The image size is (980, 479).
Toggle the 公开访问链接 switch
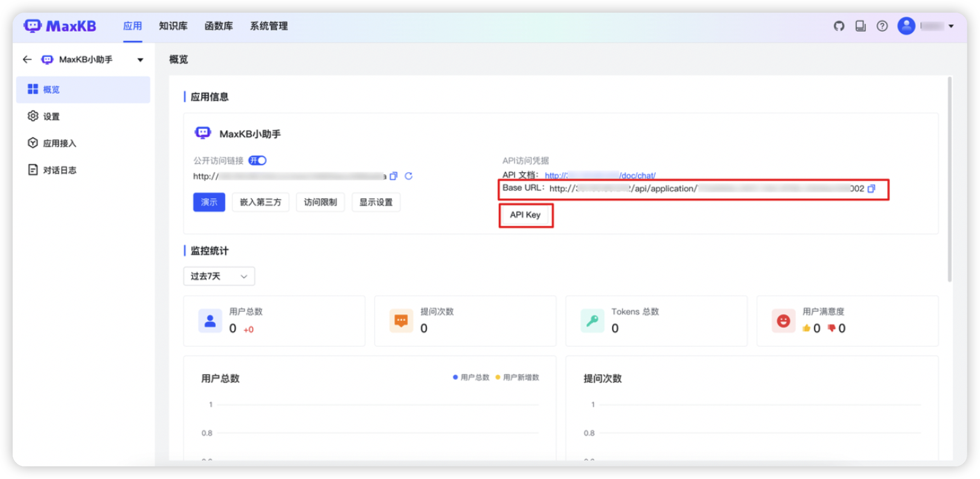pyautogui.click(x=257, y=161)
